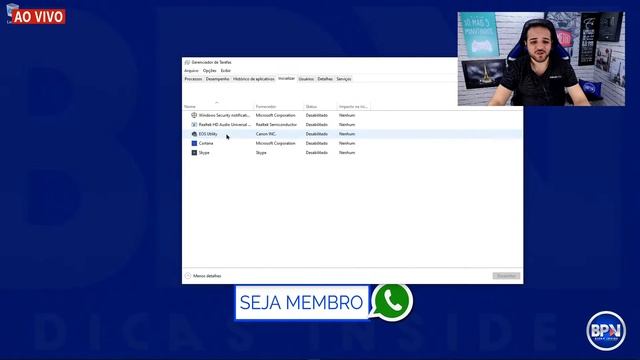Click Realtek Semiconductor publisher cell
Viewport: 640px width, 360px height.
click(x=276, y=124)
